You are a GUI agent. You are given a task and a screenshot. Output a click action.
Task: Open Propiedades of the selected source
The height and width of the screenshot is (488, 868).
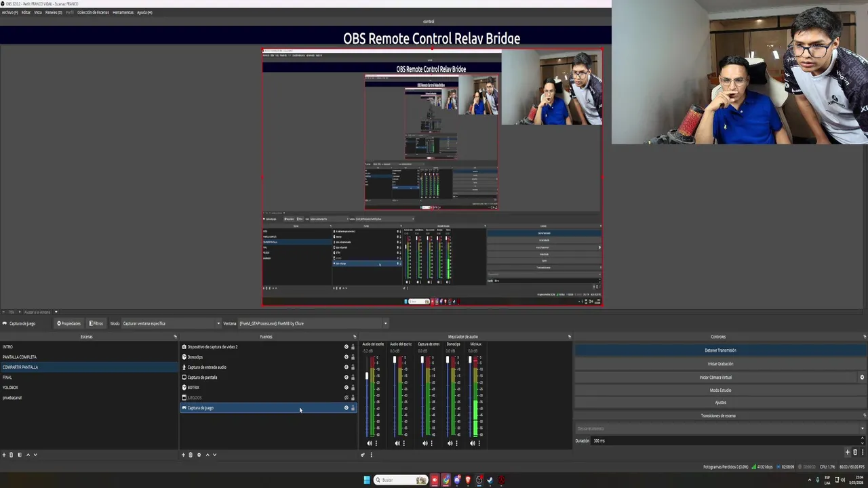pyautogui.click(x=69, y=323)
